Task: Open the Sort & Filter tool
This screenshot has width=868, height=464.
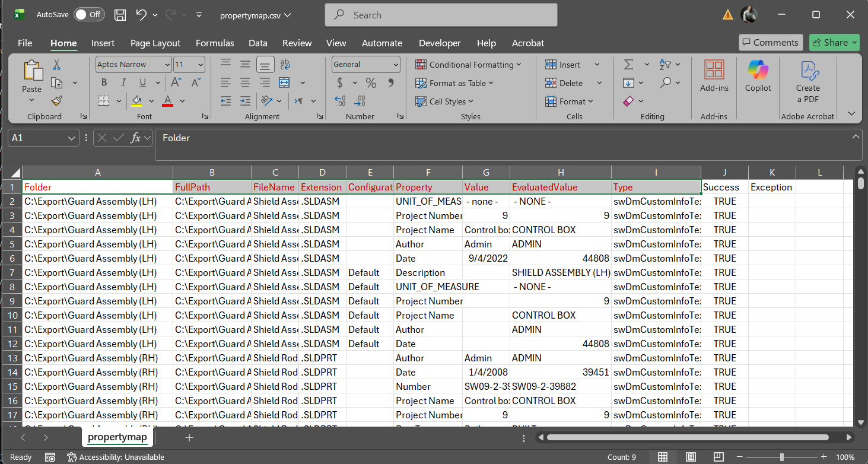Action: pyautogui.click(x=666, y=64)
